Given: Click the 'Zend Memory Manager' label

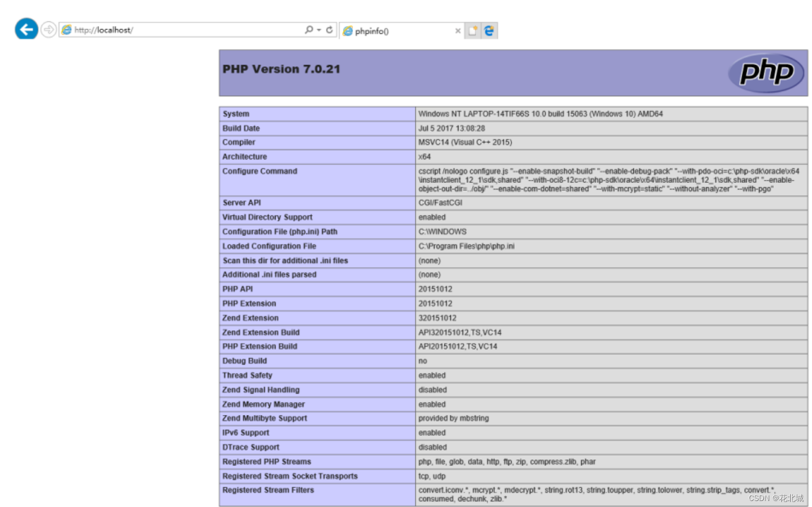Looking at the screenshot, I should (264, 404).
